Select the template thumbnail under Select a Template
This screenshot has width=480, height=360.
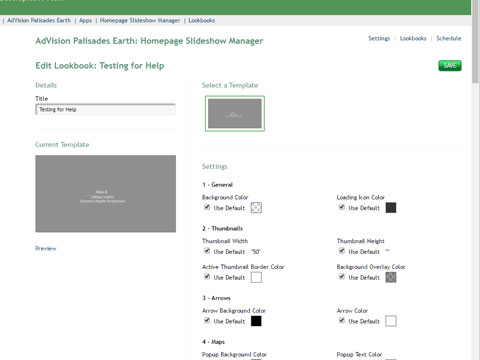(x=235, y=113)
